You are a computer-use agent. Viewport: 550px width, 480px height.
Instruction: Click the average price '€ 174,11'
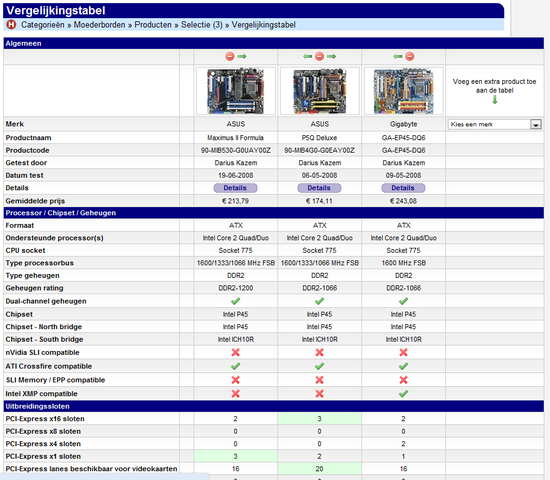(x=319, y=201)
